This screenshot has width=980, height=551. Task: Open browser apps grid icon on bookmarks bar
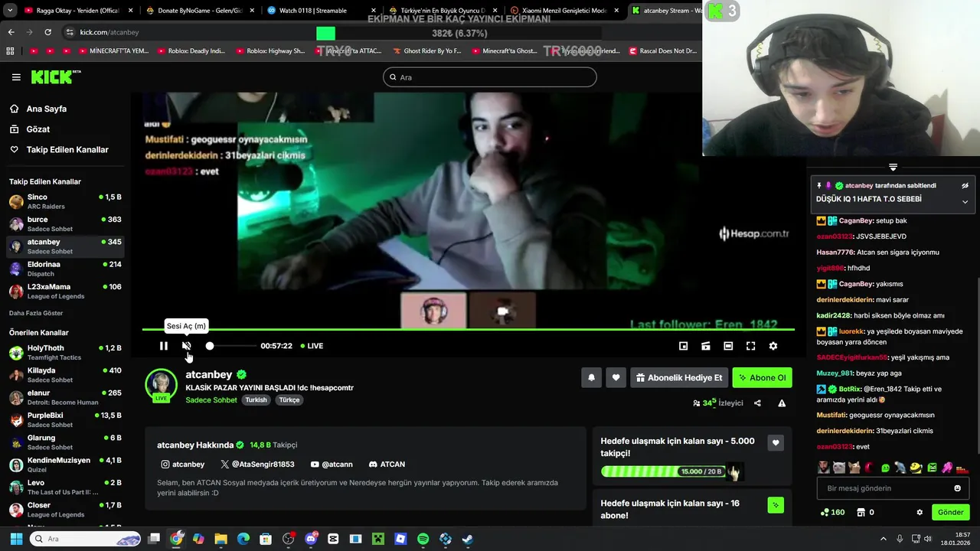10,51
